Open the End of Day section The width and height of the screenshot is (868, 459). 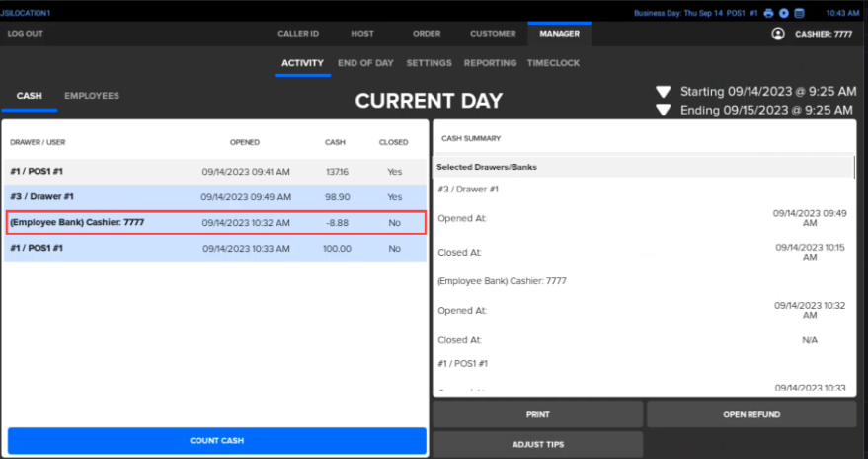(365, 63)
